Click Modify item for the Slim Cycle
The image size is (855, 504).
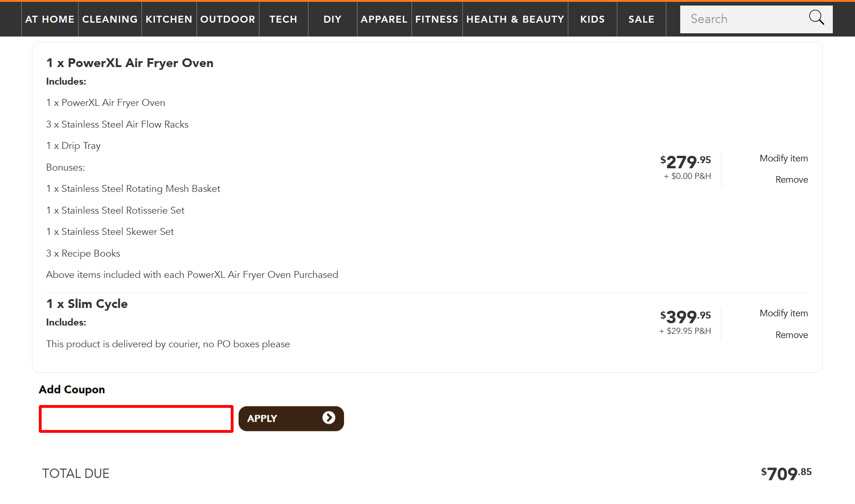(x=783, y=313)
